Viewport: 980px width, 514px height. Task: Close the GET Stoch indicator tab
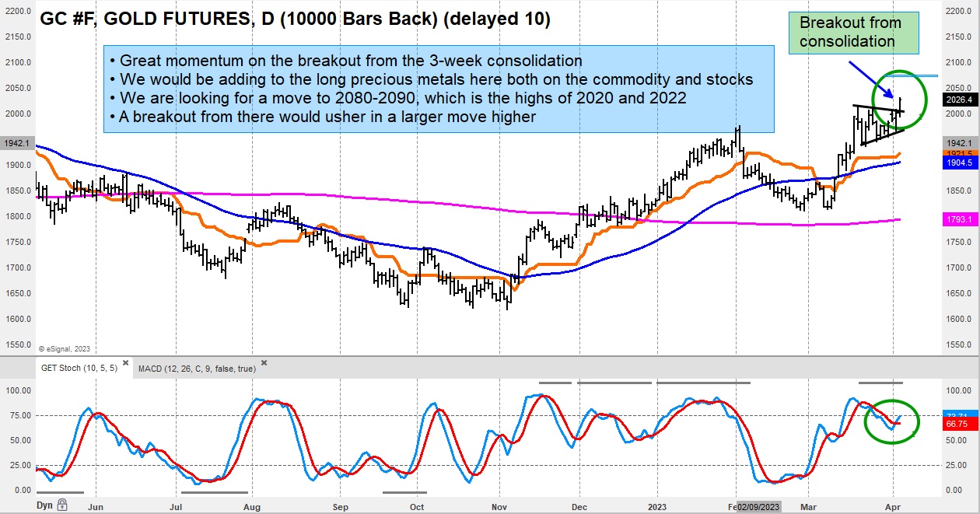124,362
